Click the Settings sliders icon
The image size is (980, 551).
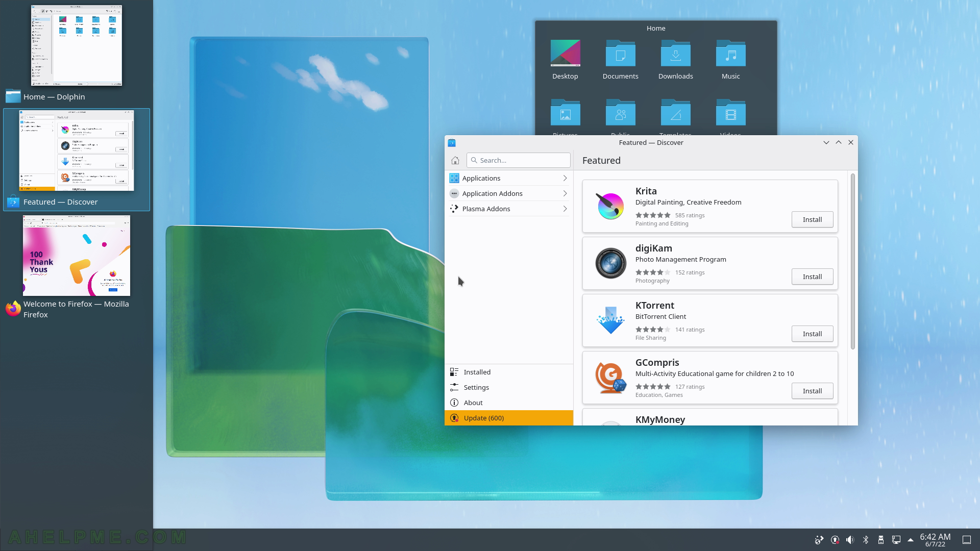tap(454, 387)
